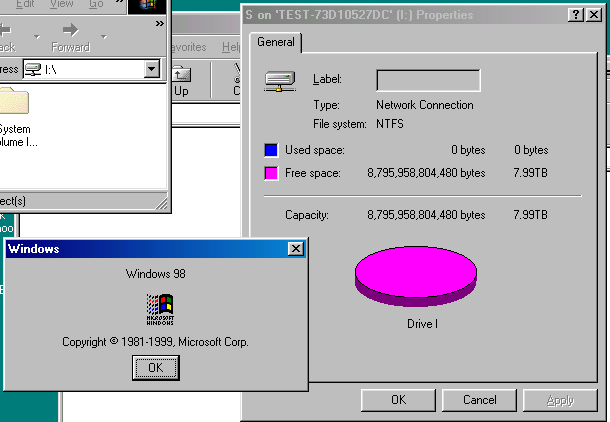Open the Go menu
The height and width of the screenshot is (422, 610).
[96, 4]
